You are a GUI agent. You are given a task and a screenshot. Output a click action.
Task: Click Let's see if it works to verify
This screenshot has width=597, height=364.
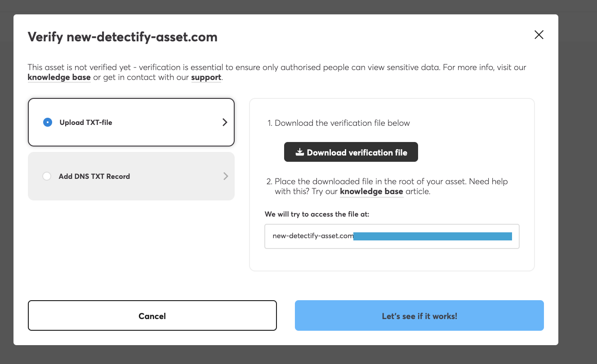pos(419,315)
